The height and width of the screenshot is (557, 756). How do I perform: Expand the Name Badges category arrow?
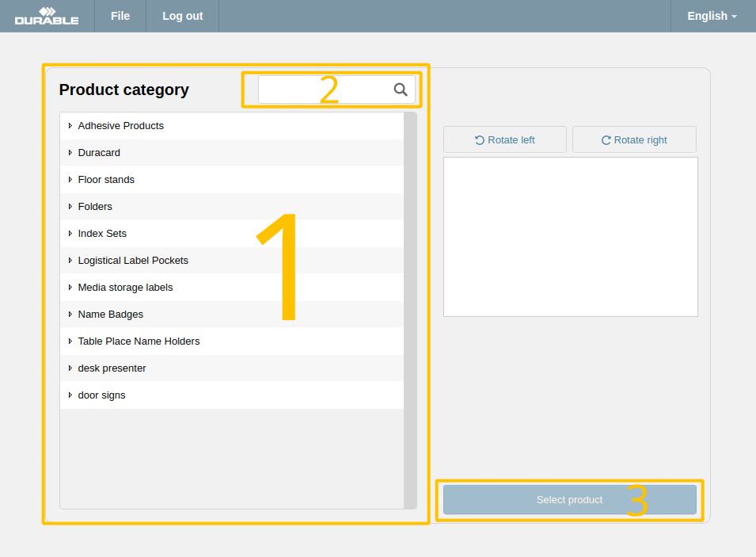pos(70,315)
